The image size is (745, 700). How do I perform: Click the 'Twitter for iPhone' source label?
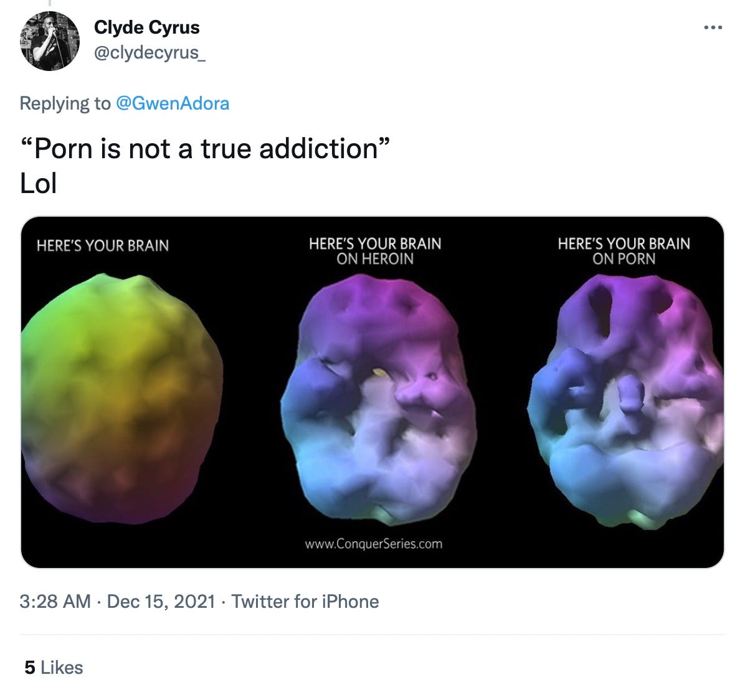305,602
